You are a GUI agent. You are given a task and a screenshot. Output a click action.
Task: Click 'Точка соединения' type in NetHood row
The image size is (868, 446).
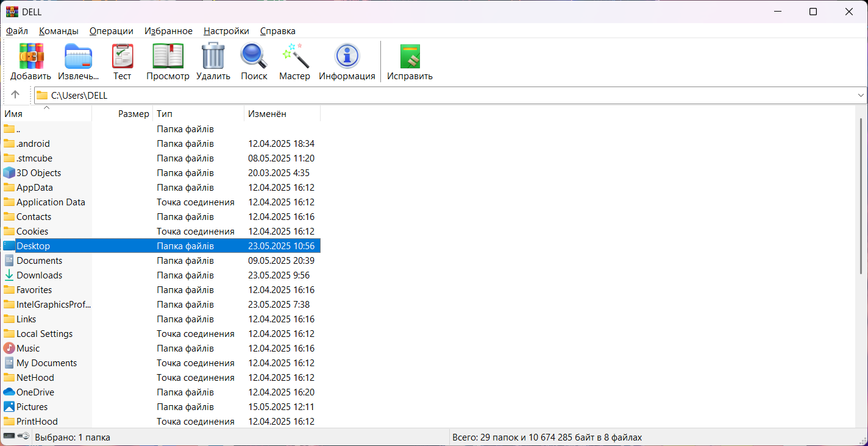(196, 378)
